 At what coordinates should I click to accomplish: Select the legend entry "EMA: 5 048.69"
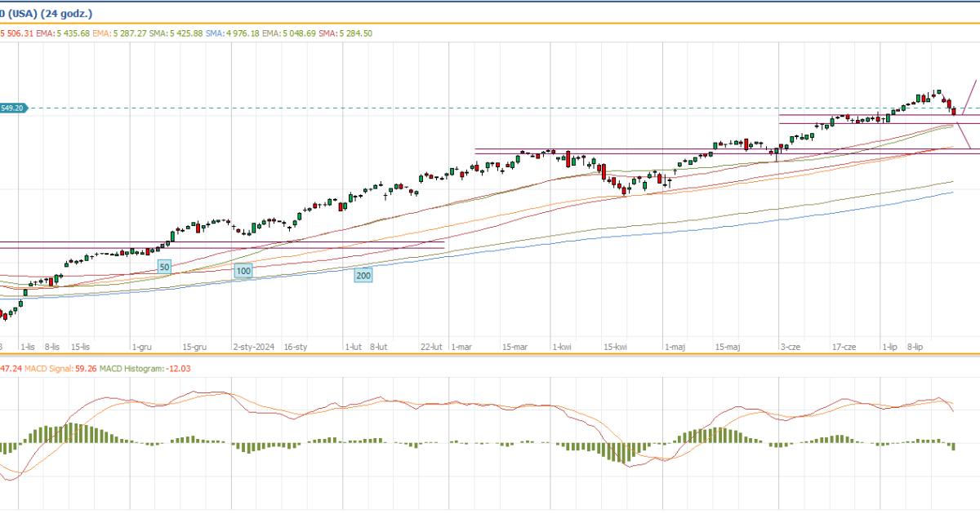click(290, 33)
